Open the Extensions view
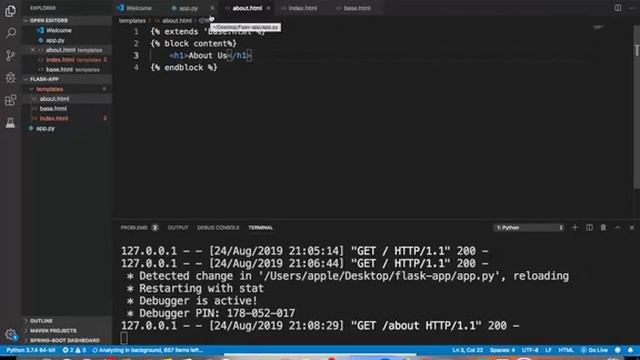The width and height of the screenshot is (640, 360). 11,100
